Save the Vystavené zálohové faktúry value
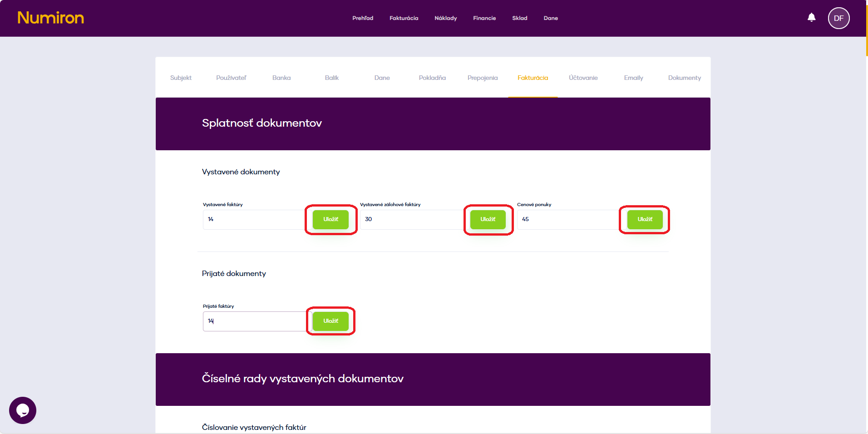868x434 pixels. click(488, 219)
